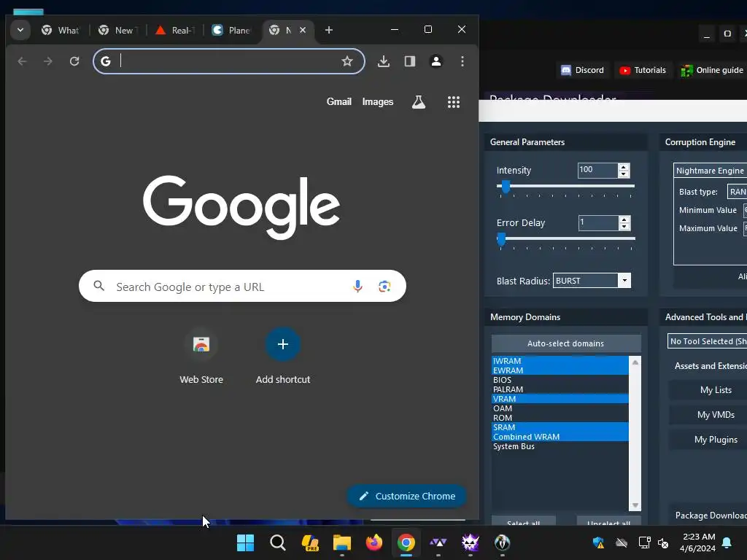This screenshot has height=560, width=747.
Task: Open the Blast type dropdown
Action: (737, 192)
